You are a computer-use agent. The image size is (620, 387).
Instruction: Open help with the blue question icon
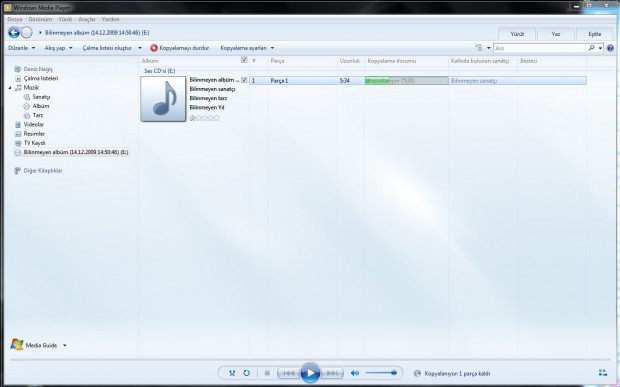click(610, 48)
